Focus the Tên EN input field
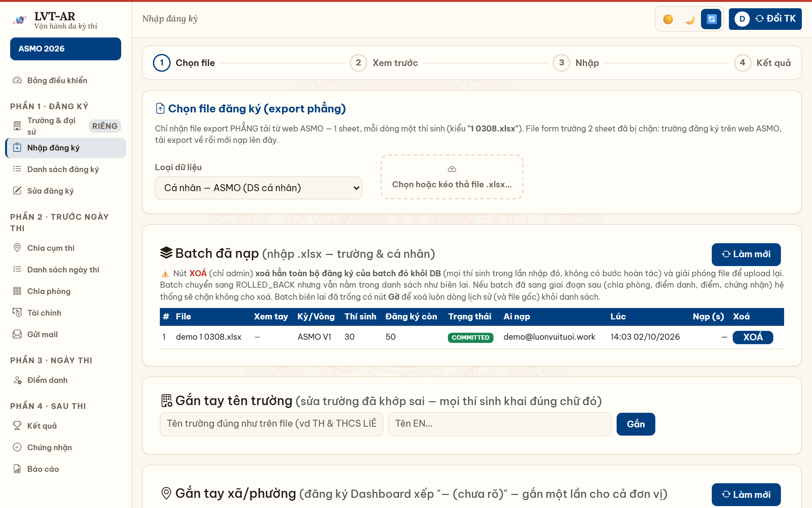 pyautogui.click(x=500, y=424)
